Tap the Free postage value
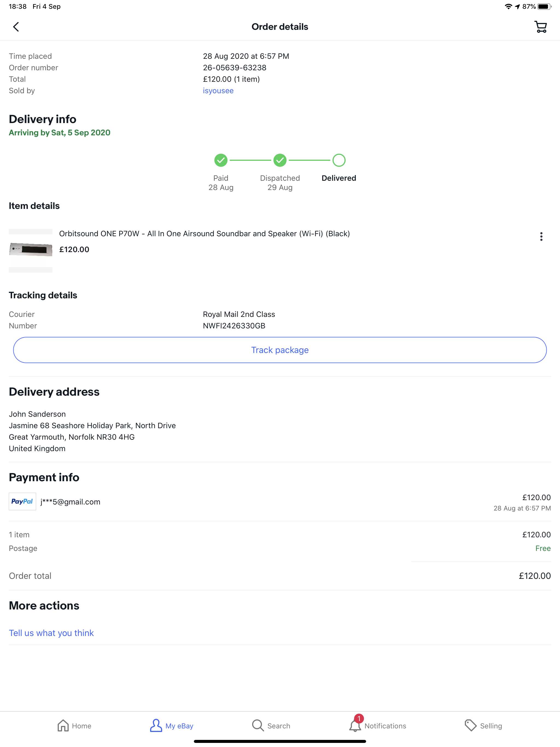The height and width of the screenshot is (747, 560). tap(543, 548)
